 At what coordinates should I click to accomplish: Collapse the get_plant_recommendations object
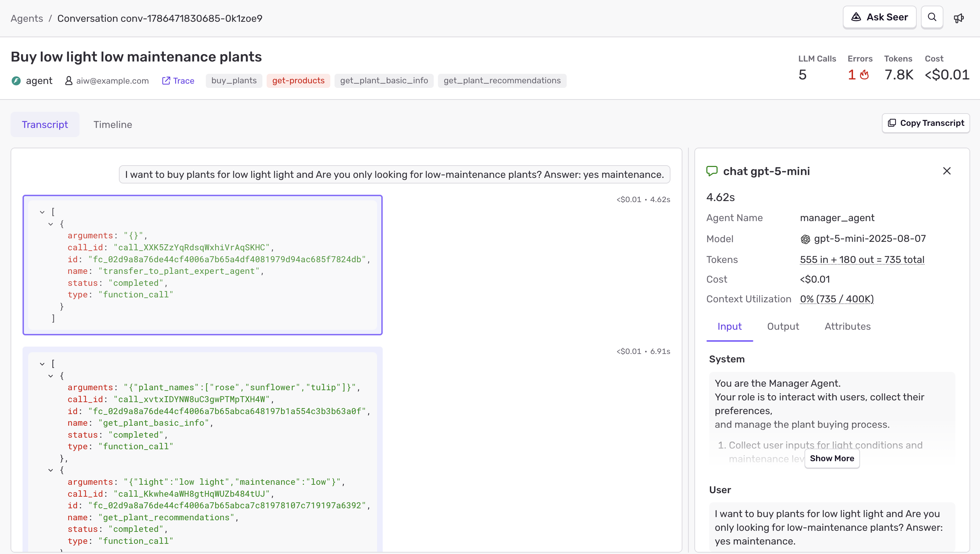click(51, 470)
